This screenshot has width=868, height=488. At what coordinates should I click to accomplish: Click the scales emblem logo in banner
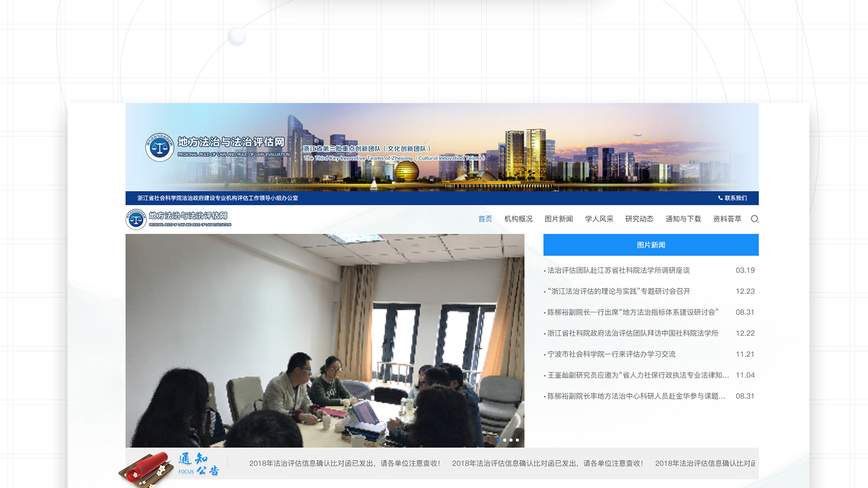tap(159, 147)
